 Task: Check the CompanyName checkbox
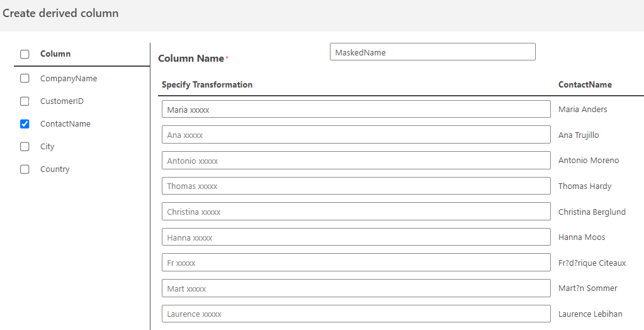(25, 79)
